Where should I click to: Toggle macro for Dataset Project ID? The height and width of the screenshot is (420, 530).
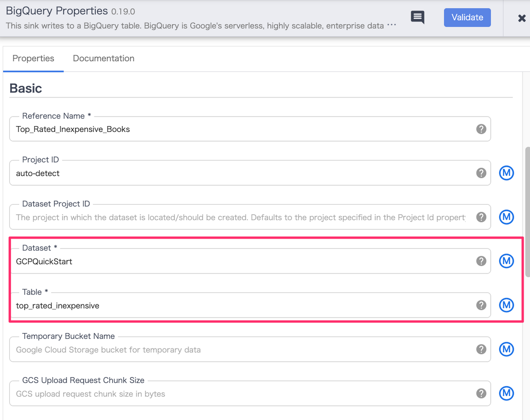(x=507, y=217)
